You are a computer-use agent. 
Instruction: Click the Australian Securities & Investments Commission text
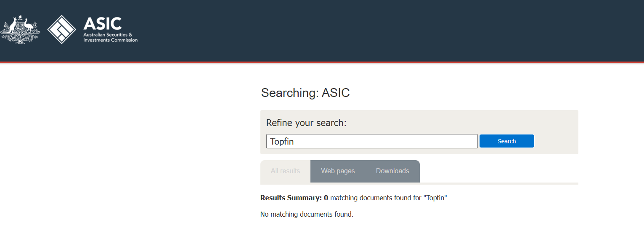110,37
